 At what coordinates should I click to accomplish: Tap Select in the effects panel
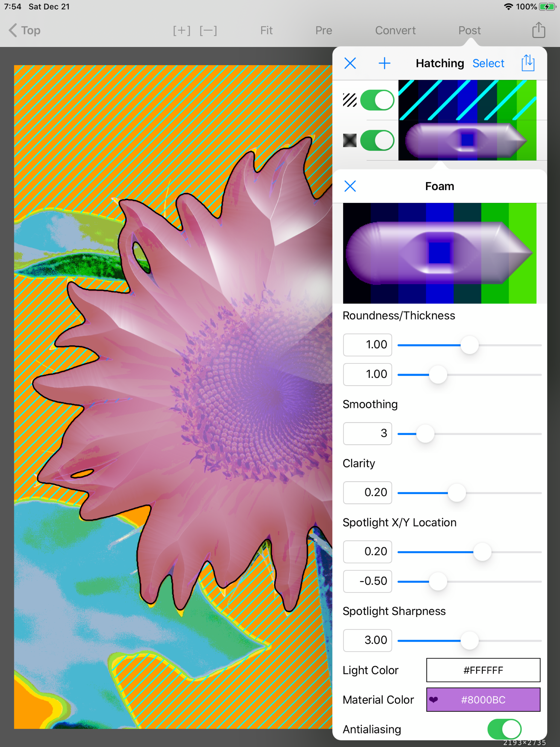488,63
